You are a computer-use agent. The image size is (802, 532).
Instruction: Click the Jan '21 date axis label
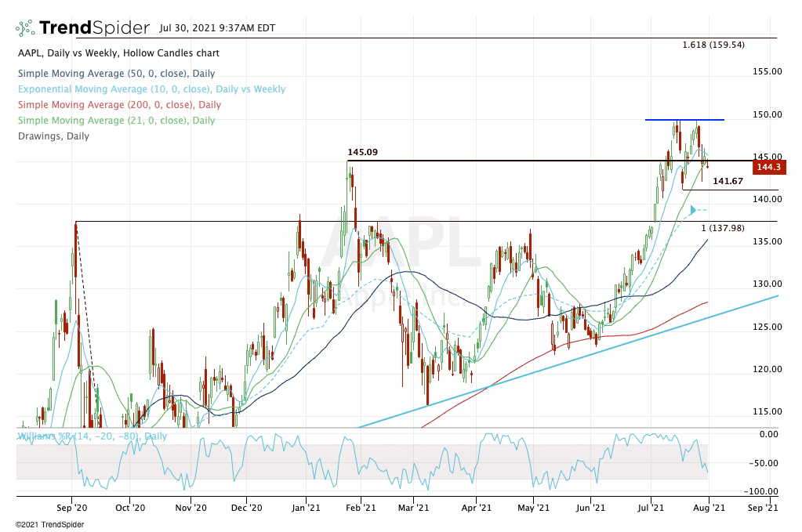[x=306, y=508]
